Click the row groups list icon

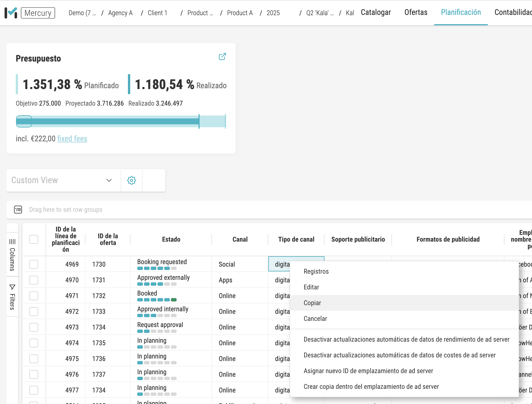click(x=18, y=210)
